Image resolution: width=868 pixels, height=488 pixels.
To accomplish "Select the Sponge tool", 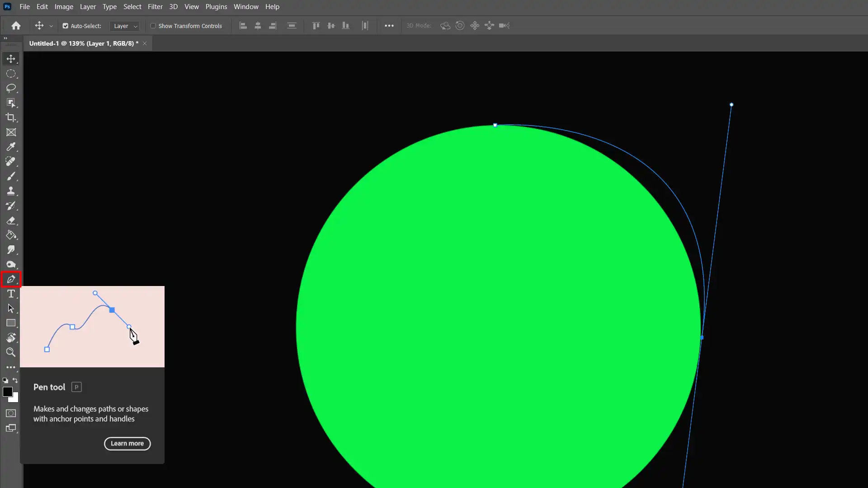I will pyautogui.click(x=11, y=264).
